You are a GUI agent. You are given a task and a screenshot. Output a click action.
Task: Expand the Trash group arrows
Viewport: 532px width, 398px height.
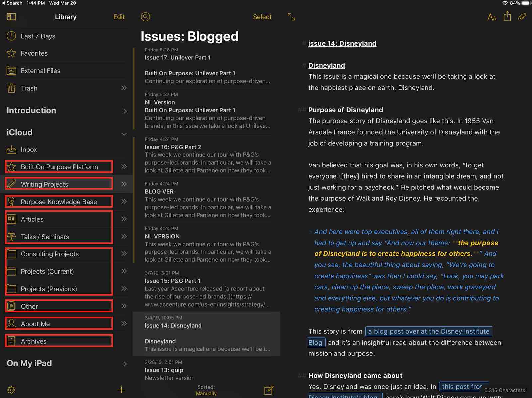point(124,88)
